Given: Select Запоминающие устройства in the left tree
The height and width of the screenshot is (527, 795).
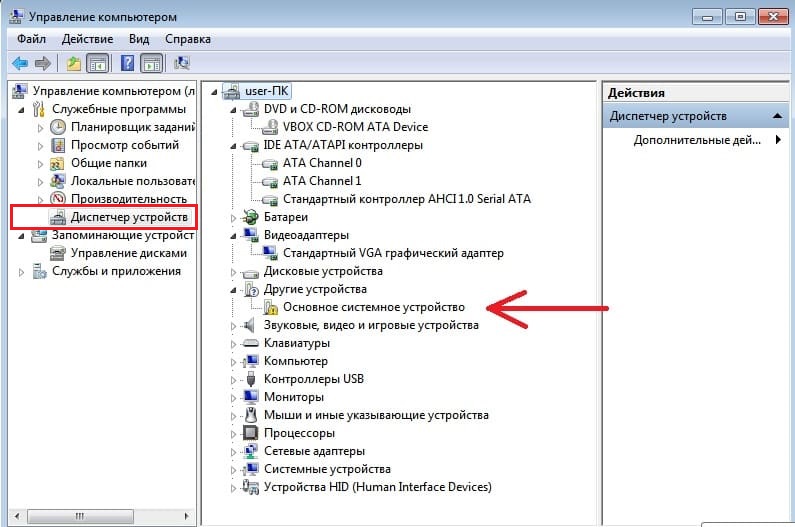Looking at the screenshot, I should click(123, 235).
